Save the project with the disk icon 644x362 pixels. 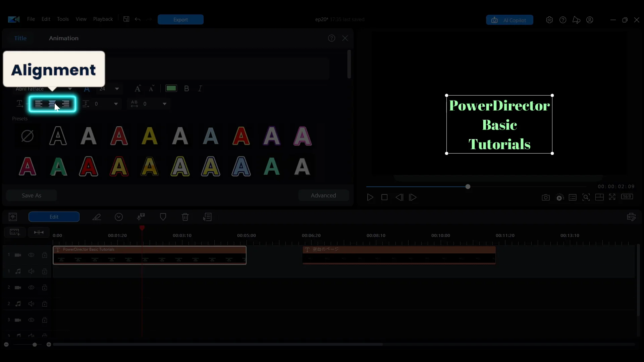(126, 19)
